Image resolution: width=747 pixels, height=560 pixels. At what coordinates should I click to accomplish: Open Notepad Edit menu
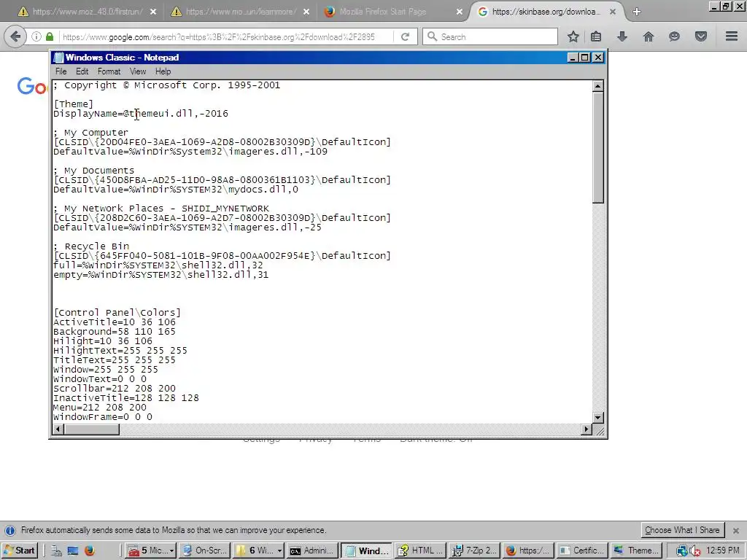click(82, 71)
